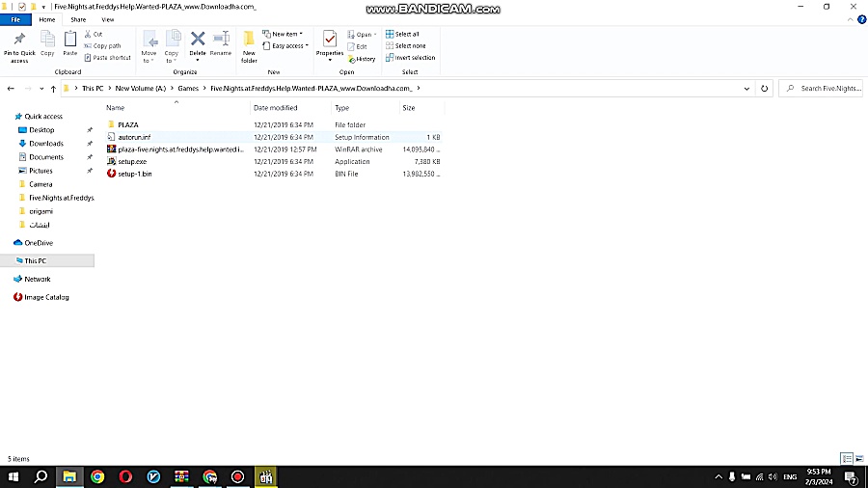This screenshot has height=488, width=868.
Task: Click the Paste ribbon icon
Action: pos(70,43)
